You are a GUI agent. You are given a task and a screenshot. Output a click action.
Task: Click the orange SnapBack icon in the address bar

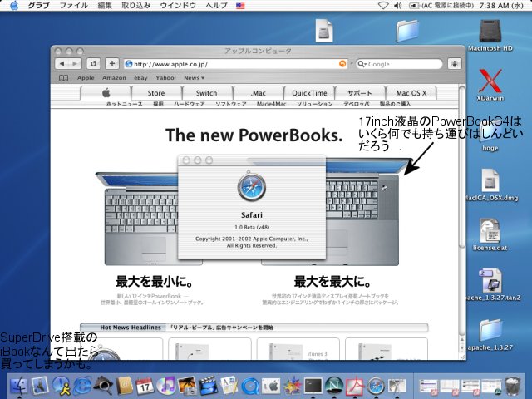[x=342, y=64]
